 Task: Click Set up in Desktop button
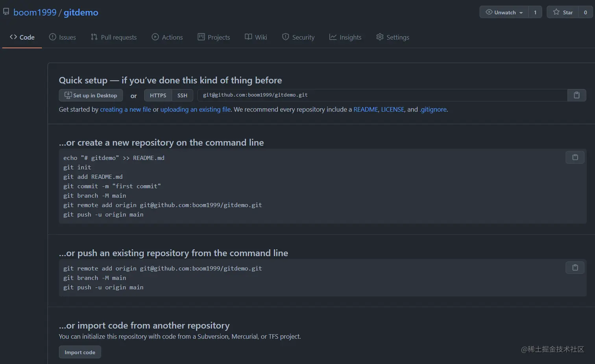91,95
